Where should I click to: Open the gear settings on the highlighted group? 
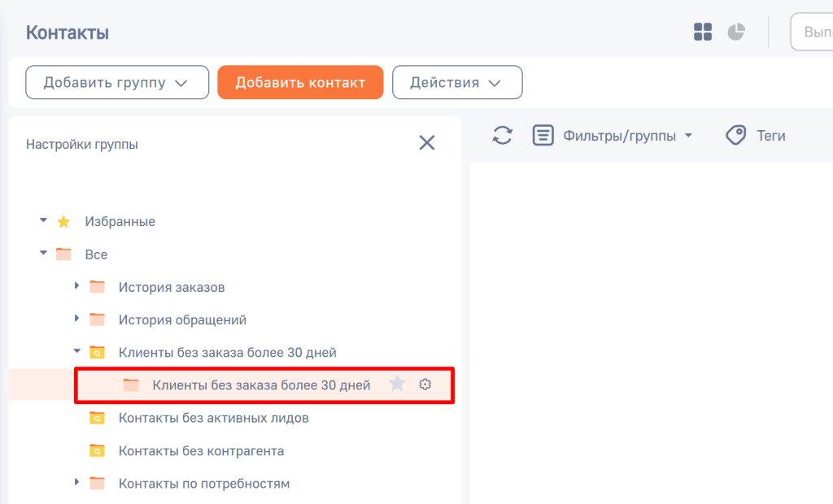click(x=425, y=384)
